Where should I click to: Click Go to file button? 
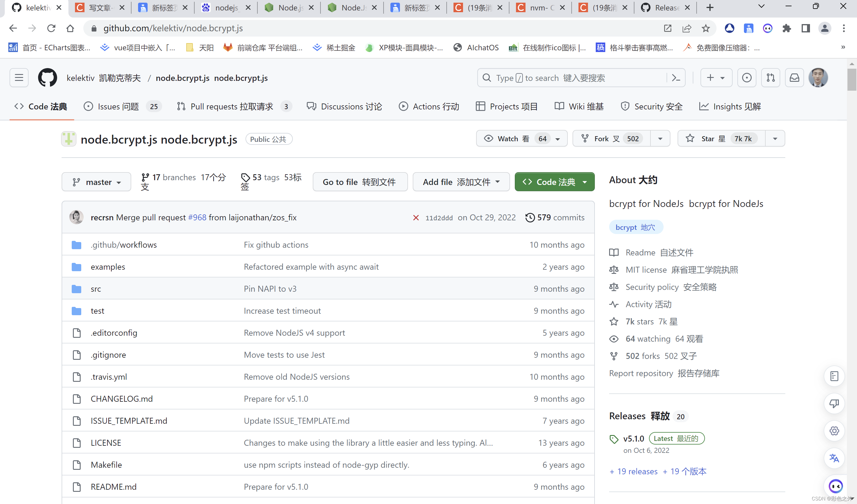tap(359, 182)
